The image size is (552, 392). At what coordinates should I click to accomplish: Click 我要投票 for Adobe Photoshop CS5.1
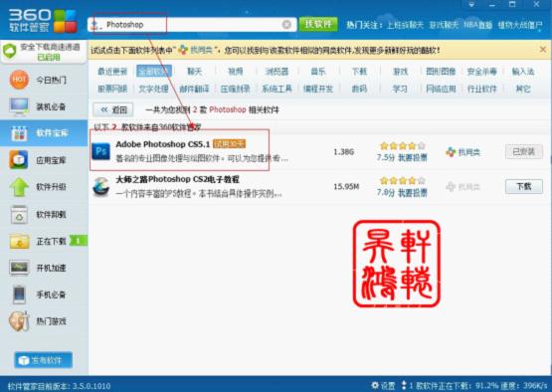[412, 157]
